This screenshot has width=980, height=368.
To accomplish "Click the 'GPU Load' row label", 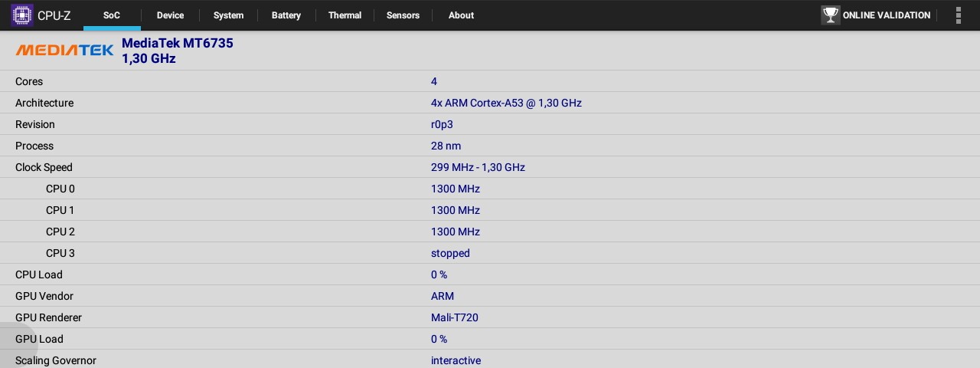I will [x=39, y=339].
